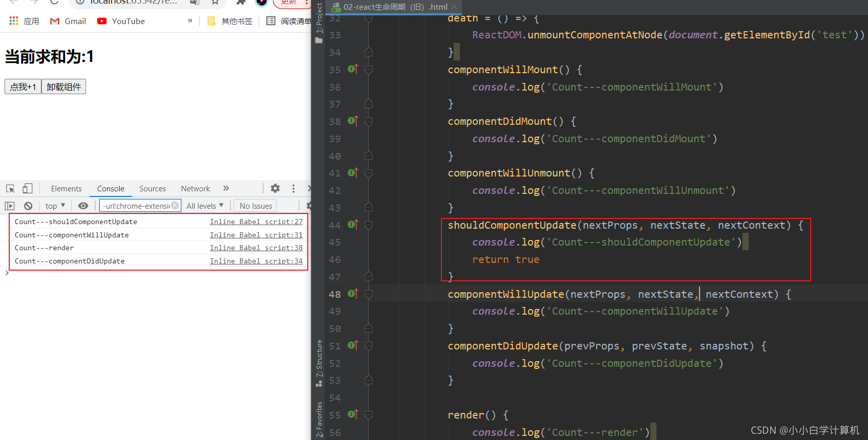Click log message Count---render
868x440 pixels.
[x=44, y=248]
